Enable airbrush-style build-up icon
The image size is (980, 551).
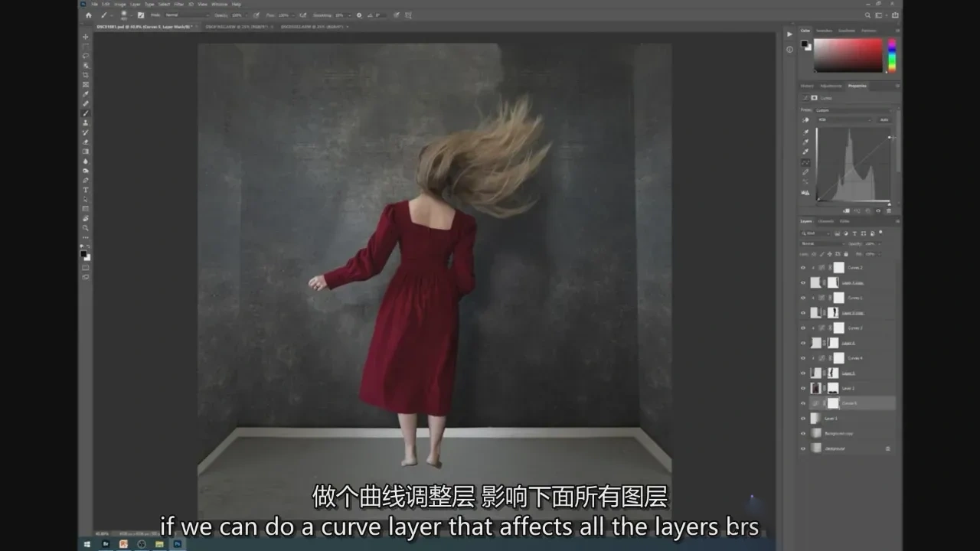click(x=302, y=15)
